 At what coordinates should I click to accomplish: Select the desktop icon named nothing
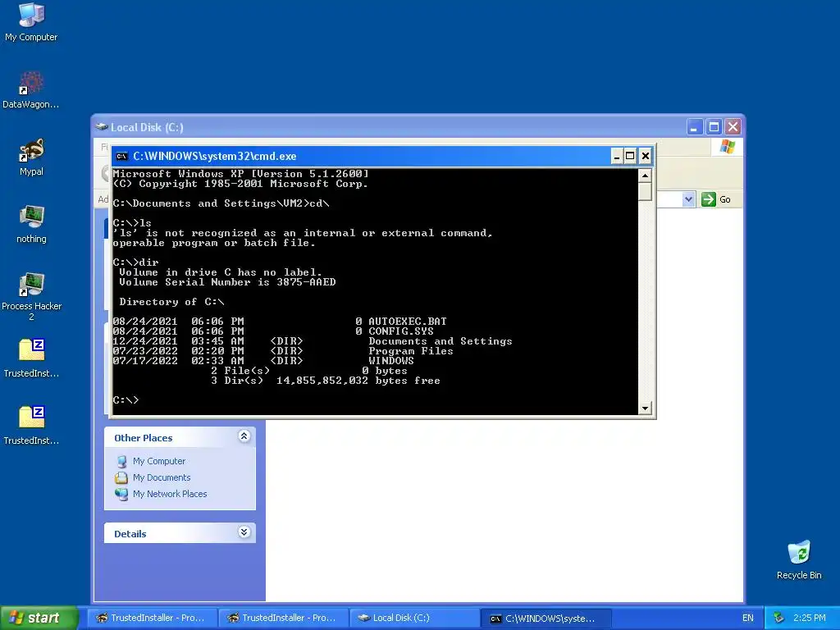coord(31,224)
